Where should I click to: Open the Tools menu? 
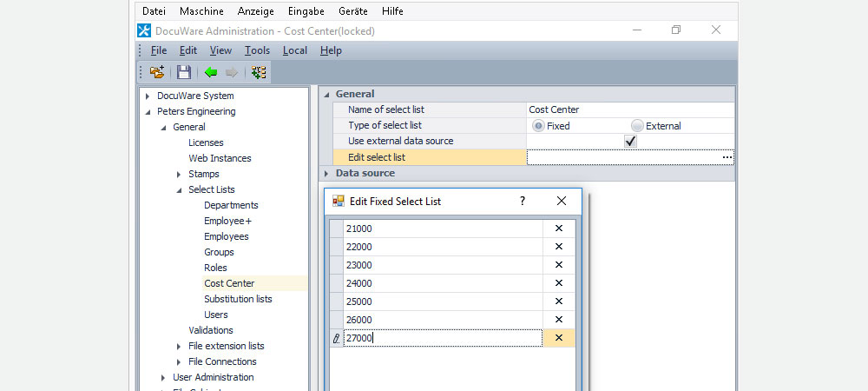pos(258,50)
